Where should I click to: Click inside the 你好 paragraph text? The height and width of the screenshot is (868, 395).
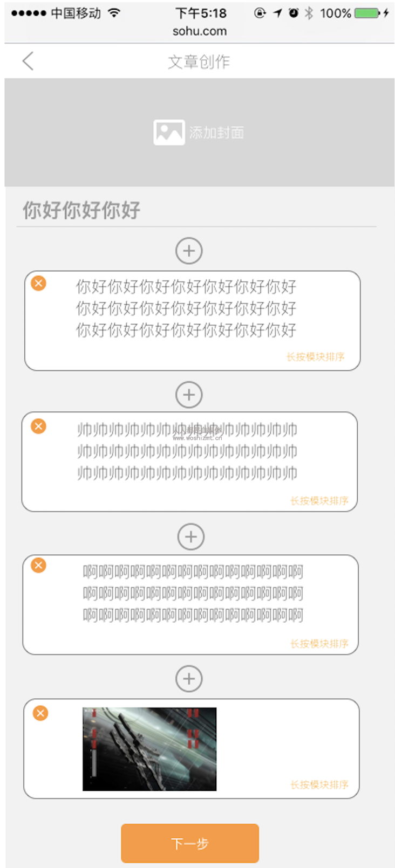pos(186,308)
